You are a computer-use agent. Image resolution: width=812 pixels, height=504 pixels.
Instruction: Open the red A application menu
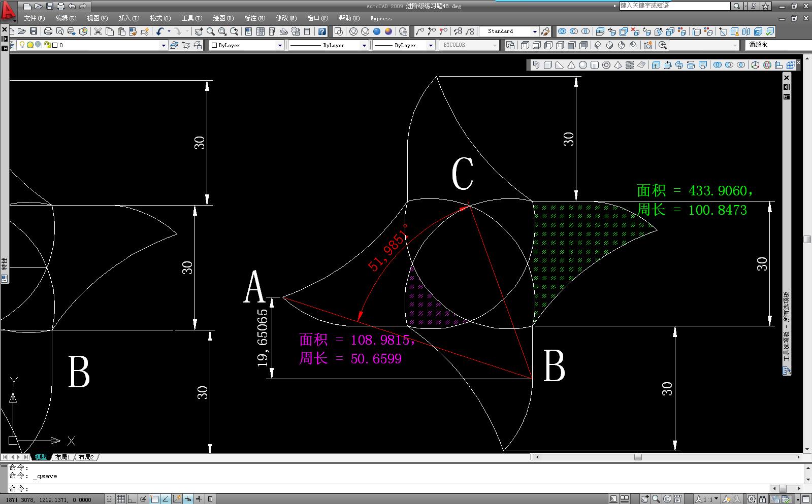[x=8, y=11]
